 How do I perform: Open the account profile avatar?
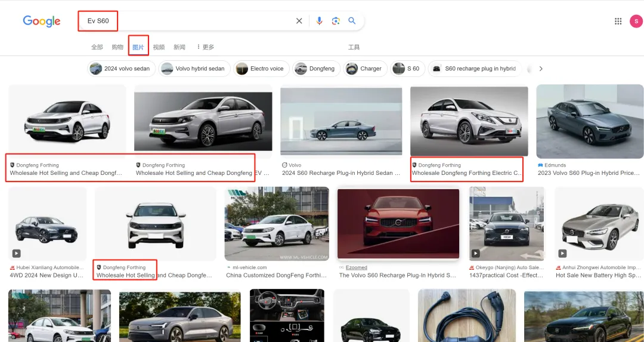pos(636,21)
